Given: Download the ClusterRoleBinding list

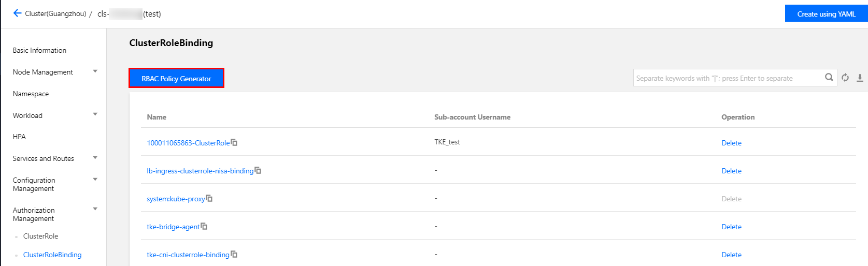Looking at the screenshot, I should point(860,78).
